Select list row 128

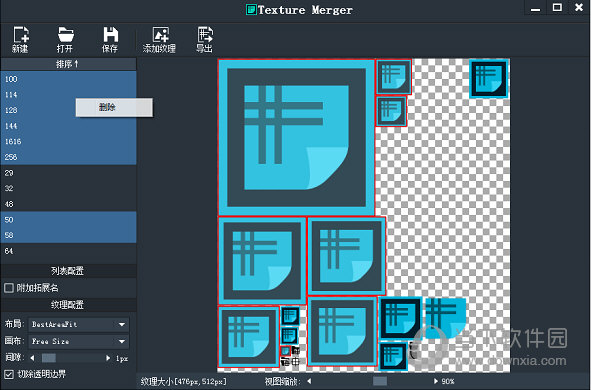pos(68,110)
